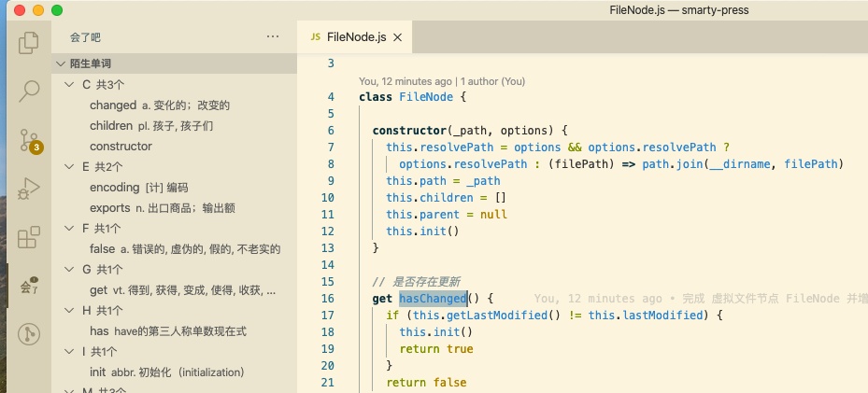Collapse the E 共2个 group
This screenshot has height=393, width=868.
click(69, 166)
